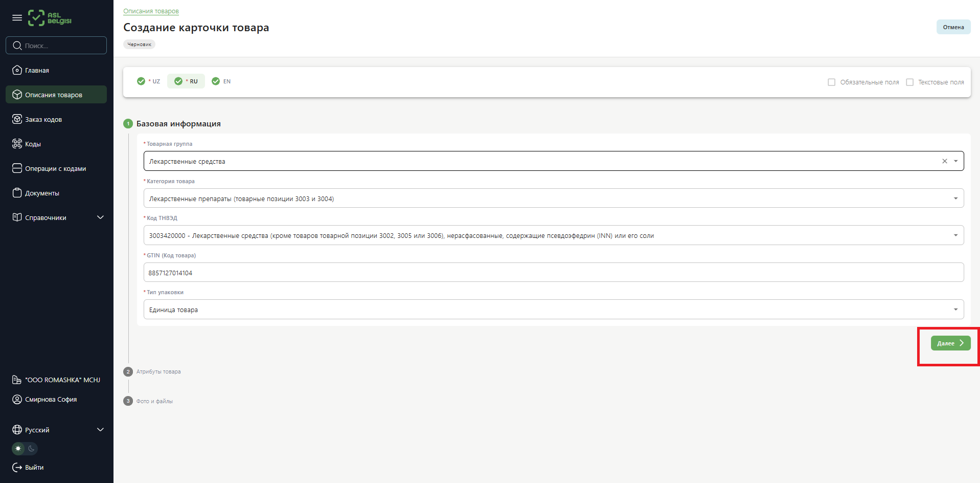Clear the Товарная группа selection
Viewport: 980px width, 483px height.
coord(945,161)
